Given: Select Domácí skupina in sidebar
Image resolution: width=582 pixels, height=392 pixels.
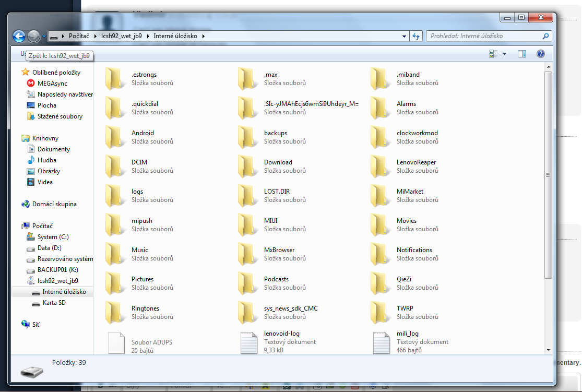Looking at the screenshot, I should click(x=54, y=204).
